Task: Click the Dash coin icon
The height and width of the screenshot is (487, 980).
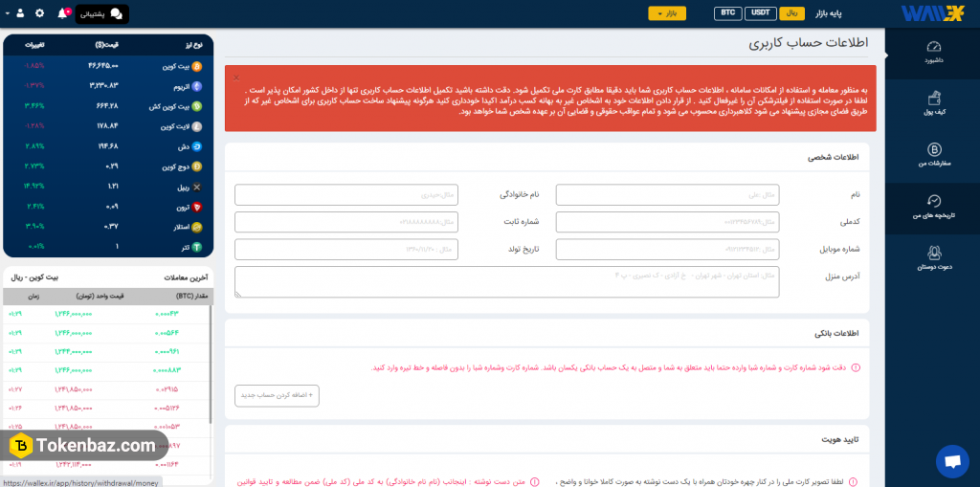Action: [x=197, y=146]
